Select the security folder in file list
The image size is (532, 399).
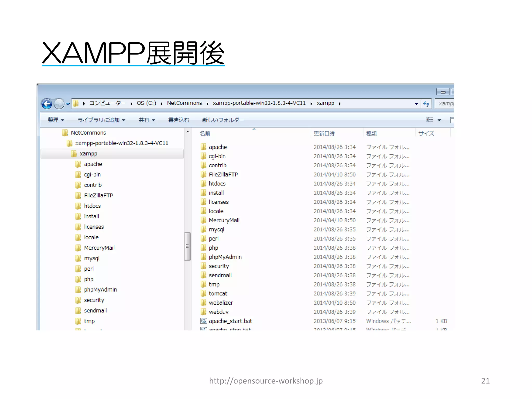[x=219, y=266]
